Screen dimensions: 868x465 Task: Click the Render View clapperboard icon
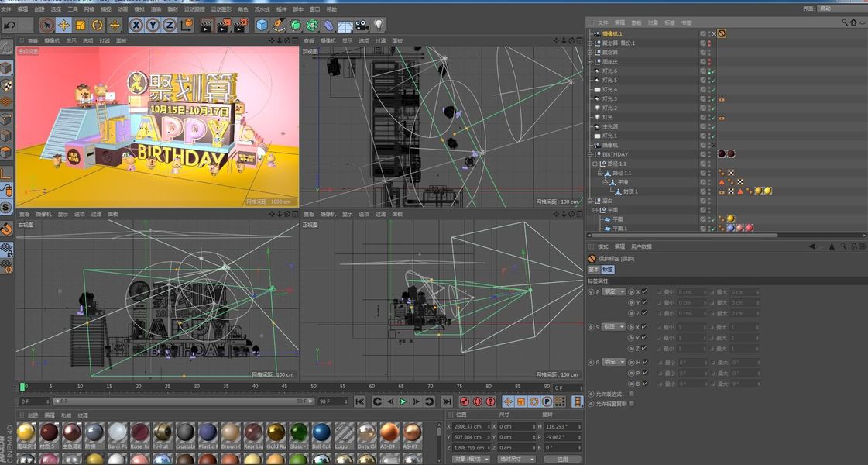(207, 25)
